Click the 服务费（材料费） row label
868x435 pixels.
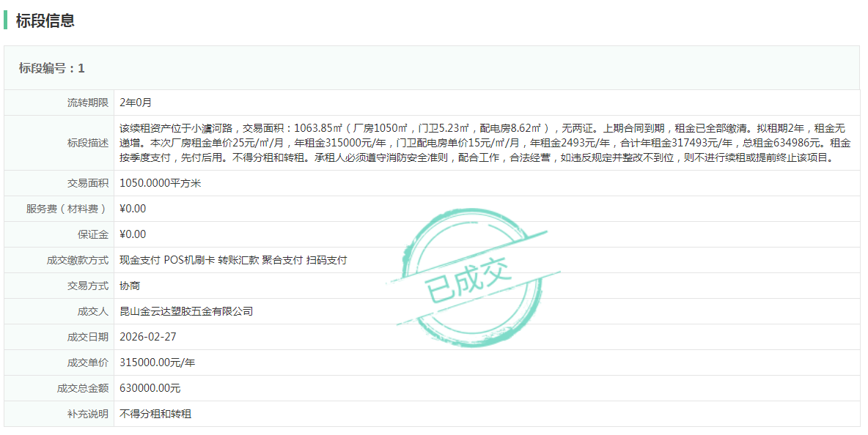[67, 209]
